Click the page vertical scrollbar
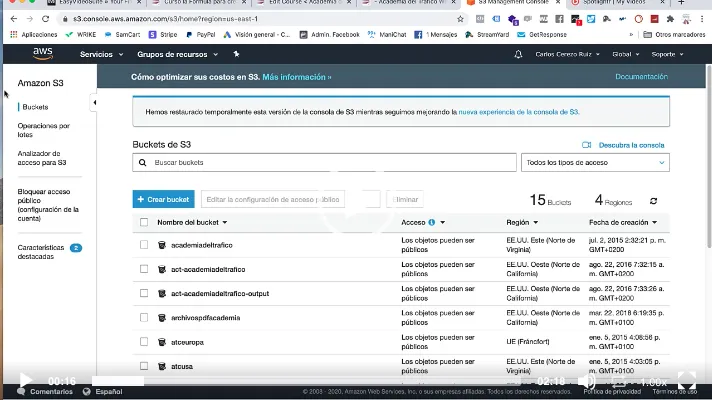Viewport: 712px width, 400px height. (708, 157)
